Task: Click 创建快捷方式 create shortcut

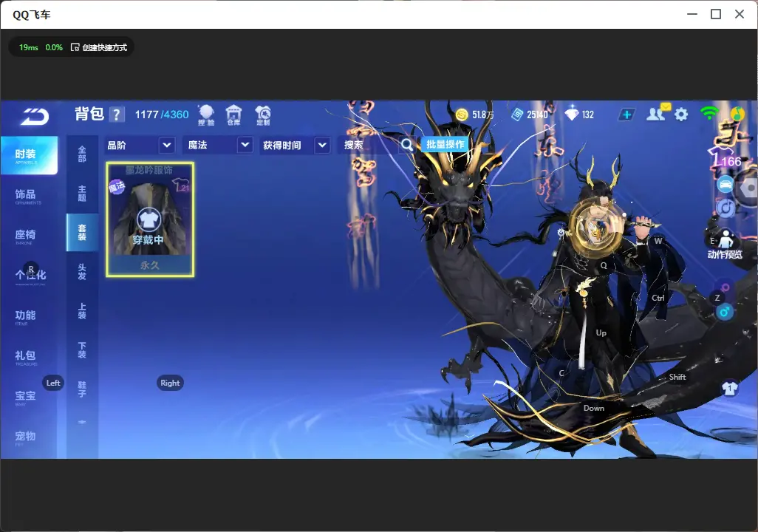Action: tap(99, 47)
